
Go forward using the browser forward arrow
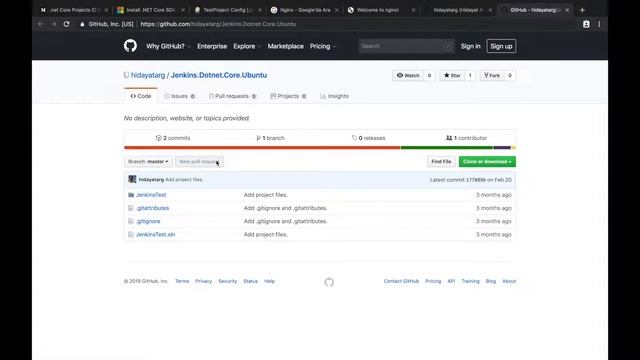(x=53, y=24)
